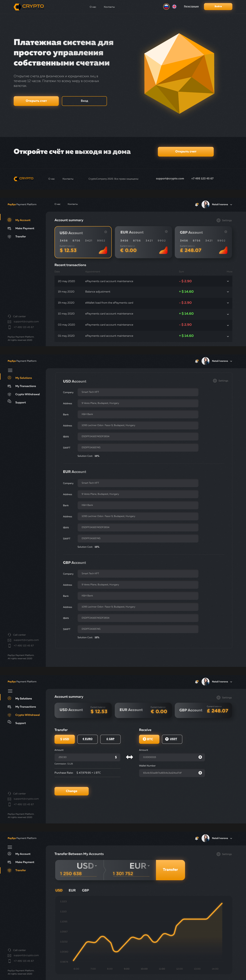The height and width of the screenshot is (980, 246).
Task: Click the orange CRYPTO logo in the top header
Action: 29,6
